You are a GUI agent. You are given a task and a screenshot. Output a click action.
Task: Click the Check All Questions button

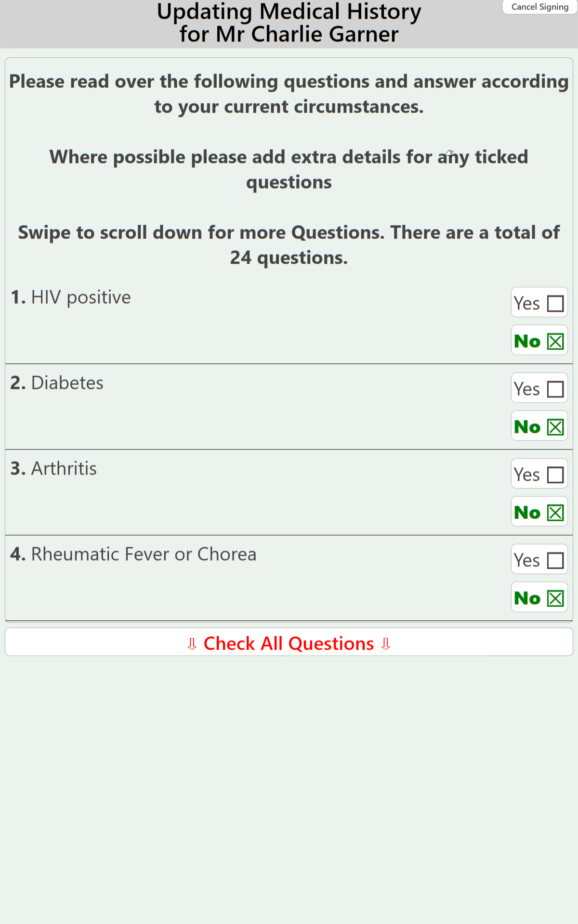(x=289, y=643)
